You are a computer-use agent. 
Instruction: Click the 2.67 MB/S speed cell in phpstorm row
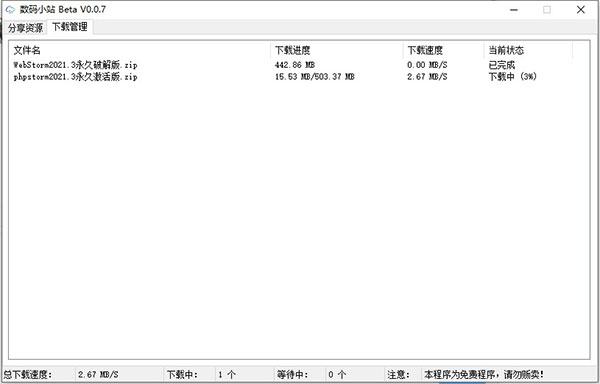point(427,76)
